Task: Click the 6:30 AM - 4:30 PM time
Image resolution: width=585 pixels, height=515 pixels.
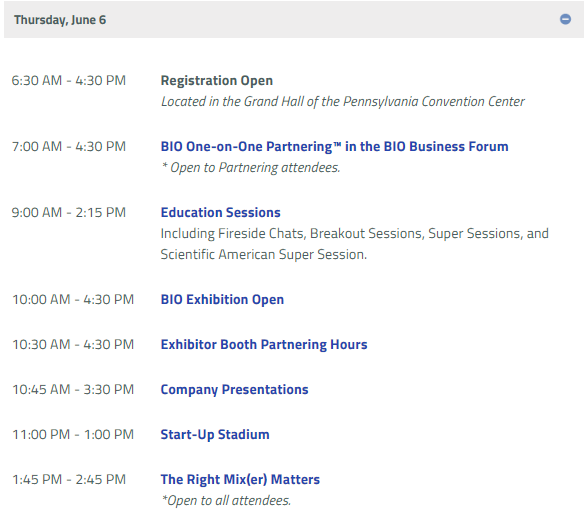Action: 69,81
